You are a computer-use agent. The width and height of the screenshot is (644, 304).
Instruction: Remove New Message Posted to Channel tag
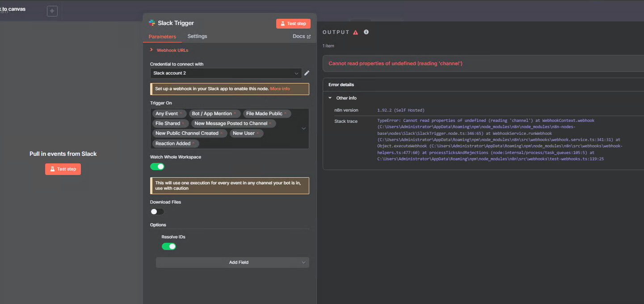click(x=270, y=123)
